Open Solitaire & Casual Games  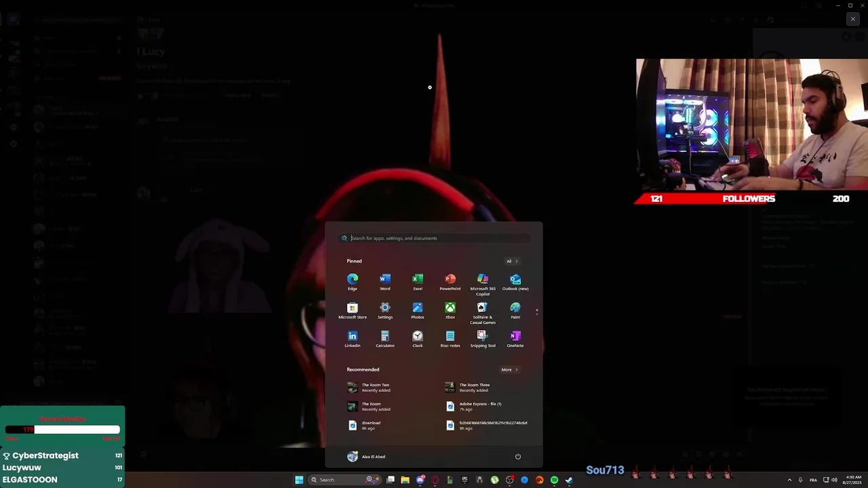click(483, 313)
